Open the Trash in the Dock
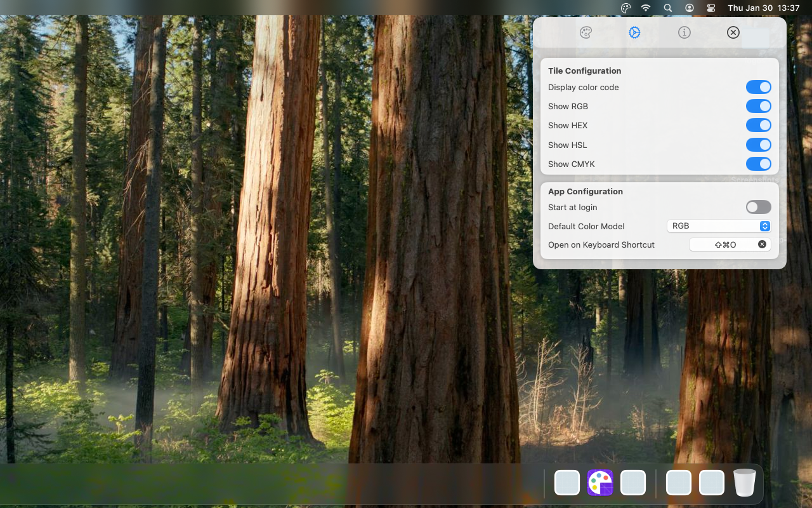812x508 pixels. pos(745,483)
